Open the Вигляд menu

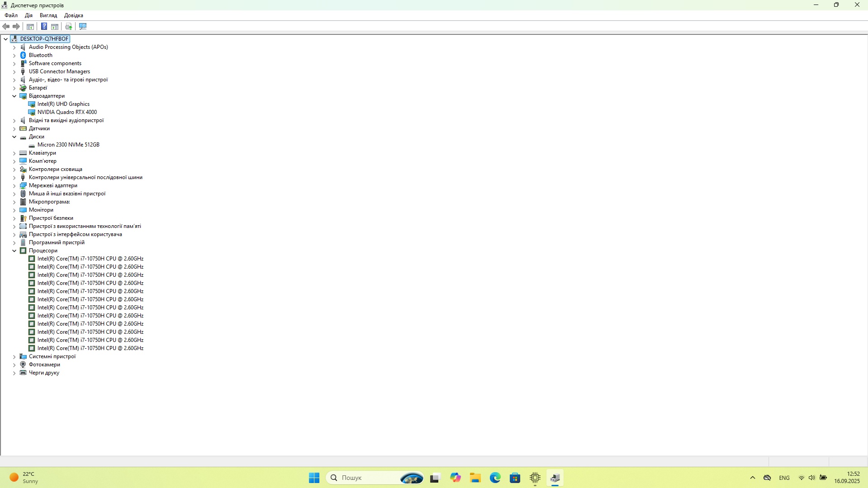pyautogui.click(x=48, y=15)
